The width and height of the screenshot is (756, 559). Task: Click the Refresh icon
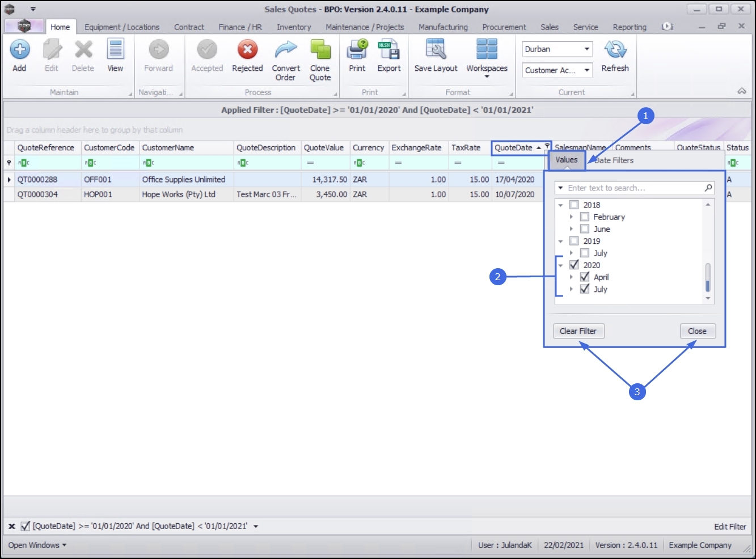click(x=615, y=50)
